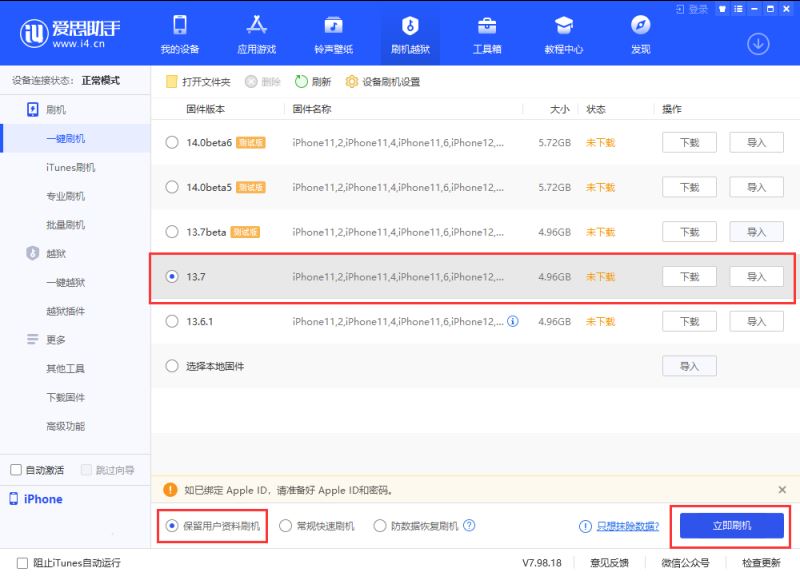This screenshot has width=800, height=576.
Task: Select 刷机越狱 flash and jailbreak tab
Action: 410,34
